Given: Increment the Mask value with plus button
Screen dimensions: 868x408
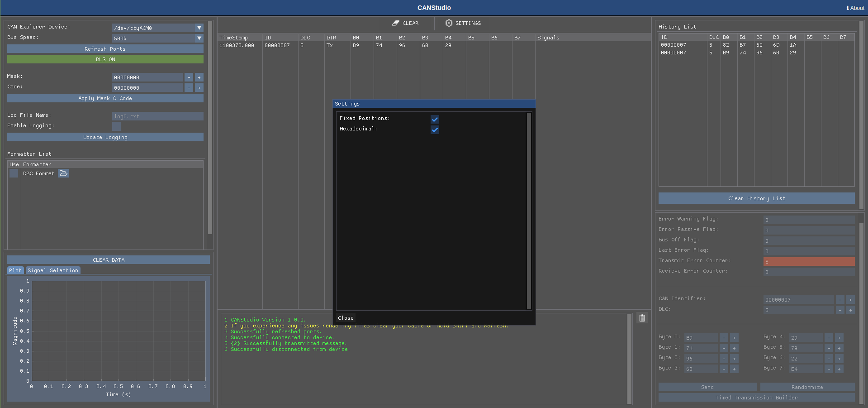Looking at the screenshot, I should point(199,77).
